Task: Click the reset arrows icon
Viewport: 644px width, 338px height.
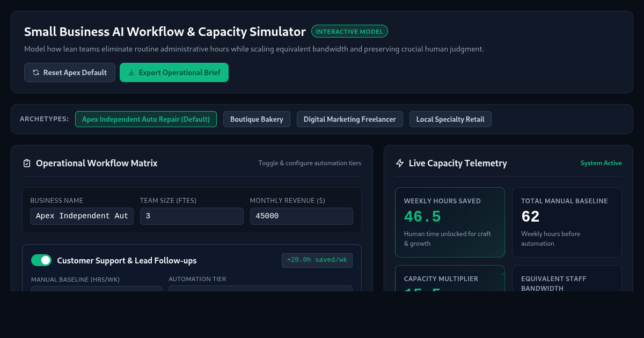Action: [x=36, y=72]
